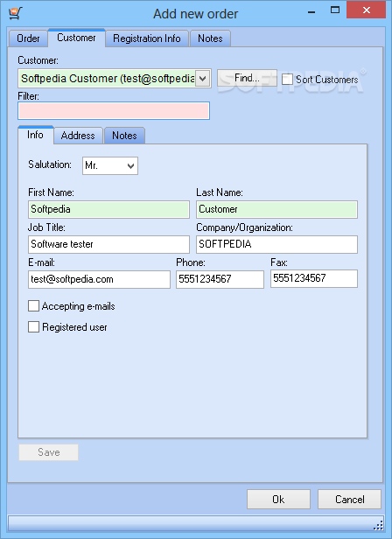This screenshot has height=539, width=392.
Task: Close the Add new order dialog
Action: coord(367,10)
